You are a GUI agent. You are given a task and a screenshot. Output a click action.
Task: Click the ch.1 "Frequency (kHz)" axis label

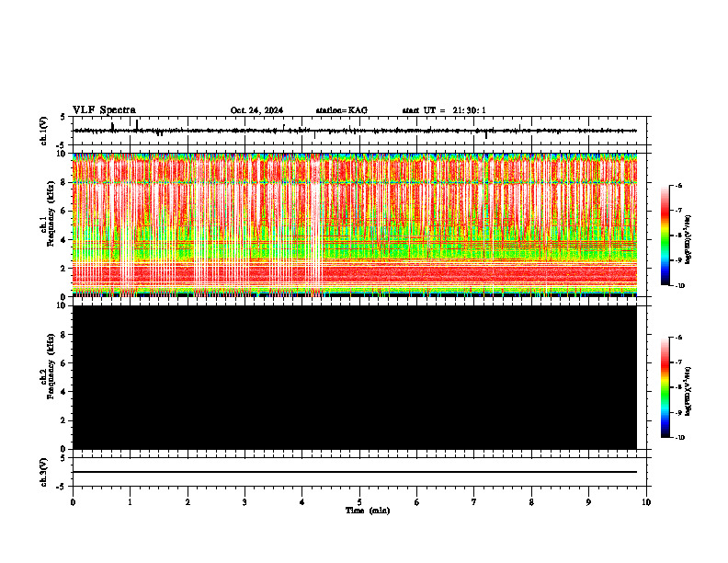(x=51, y=214)
